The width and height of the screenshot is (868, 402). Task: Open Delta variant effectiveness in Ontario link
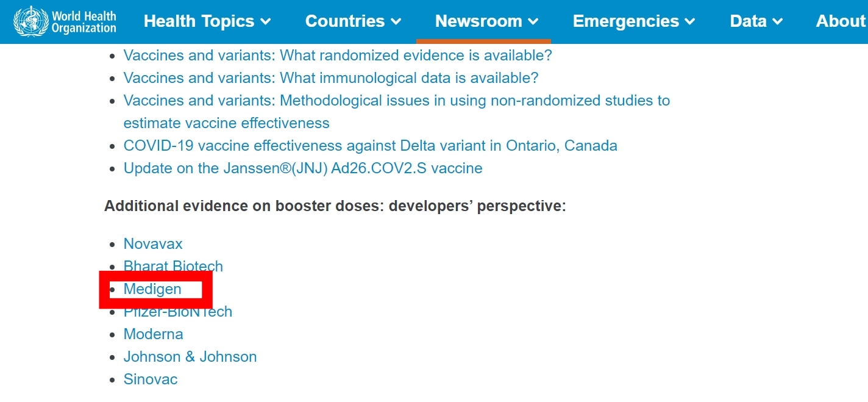click(371, 146)
